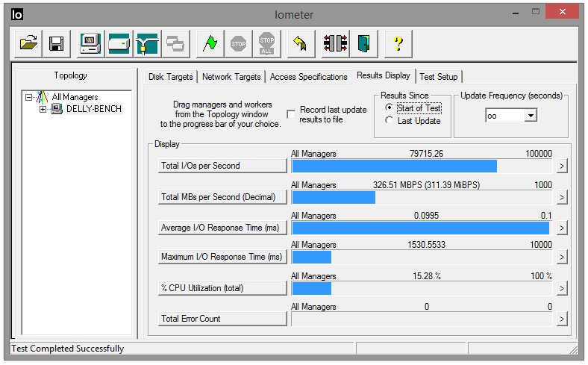The image size is (588, 365).
Task: Click the Total MBs per Second progress bar
Action: [x=422, y=197]
